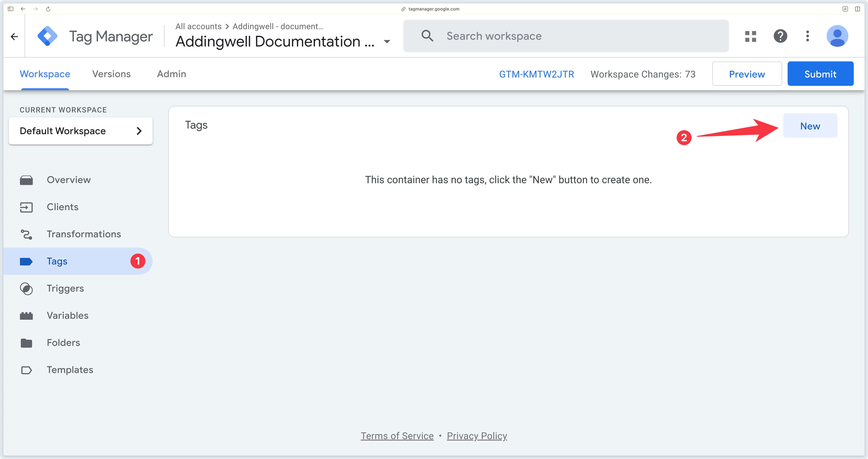This screenshot has width=868, height=459.
Task: Click the Templates outline icon
Action: 26,370
